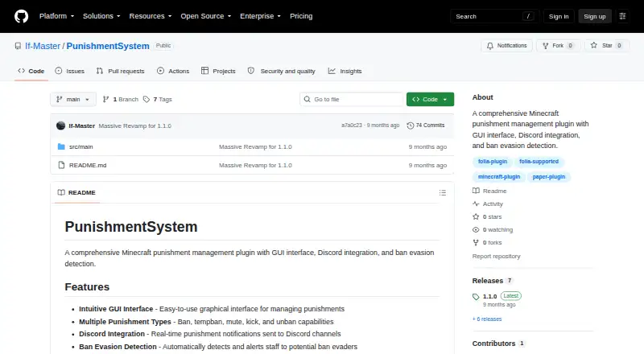Select the README tab in file viewer
The width and height of the screenshot is (644, 354).
[x=76, y=192]
